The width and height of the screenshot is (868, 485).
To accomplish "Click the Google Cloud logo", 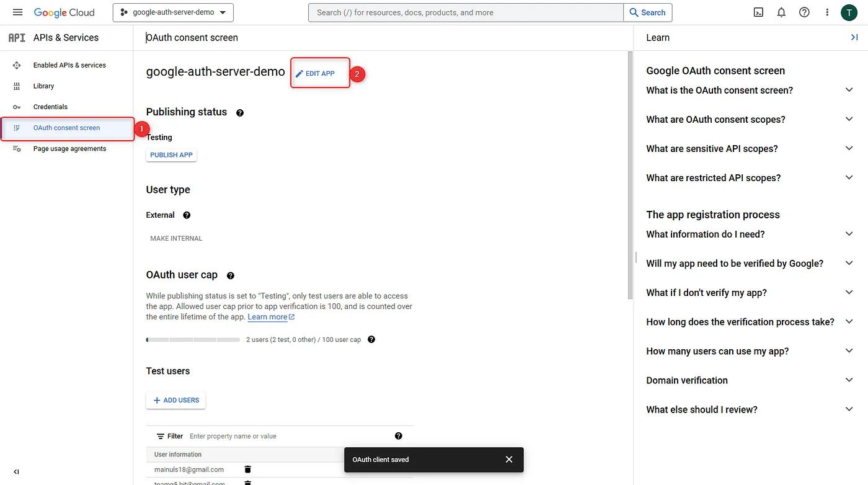I will 64,12.
